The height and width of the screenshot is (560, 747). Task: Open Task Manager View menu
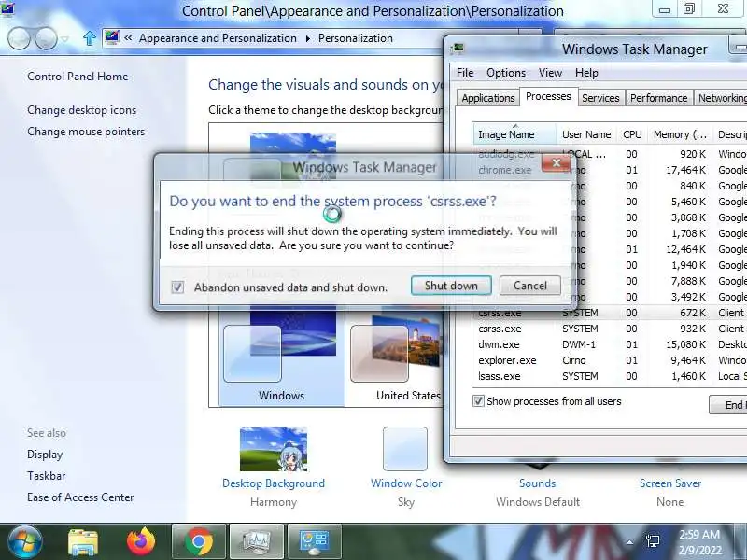point(550,73)
